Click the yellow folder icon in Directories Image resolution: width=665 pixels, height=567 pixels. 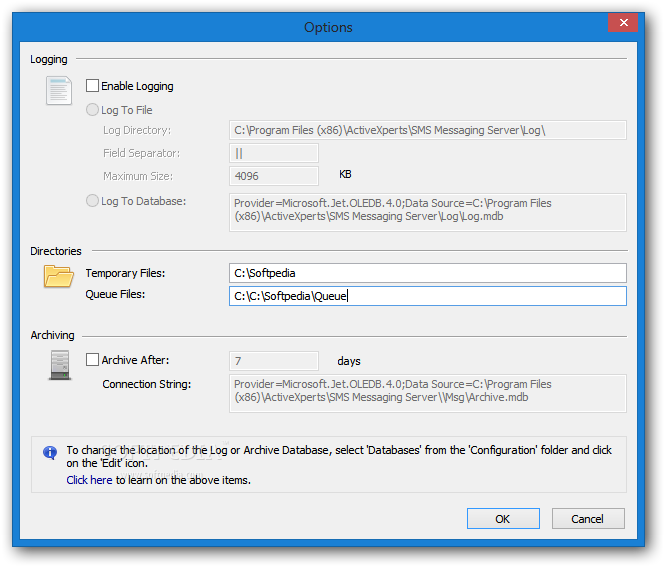coord(59,276)
